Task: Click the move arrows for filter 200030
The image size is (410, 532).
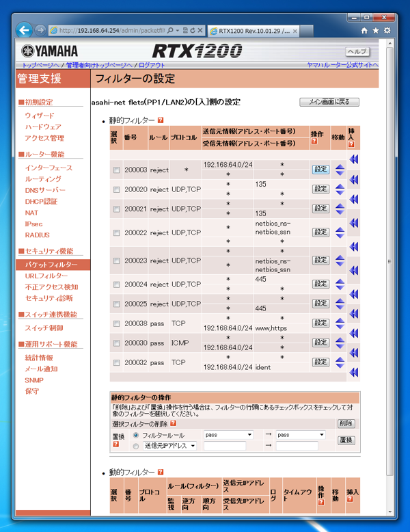Action: (340, 343)
